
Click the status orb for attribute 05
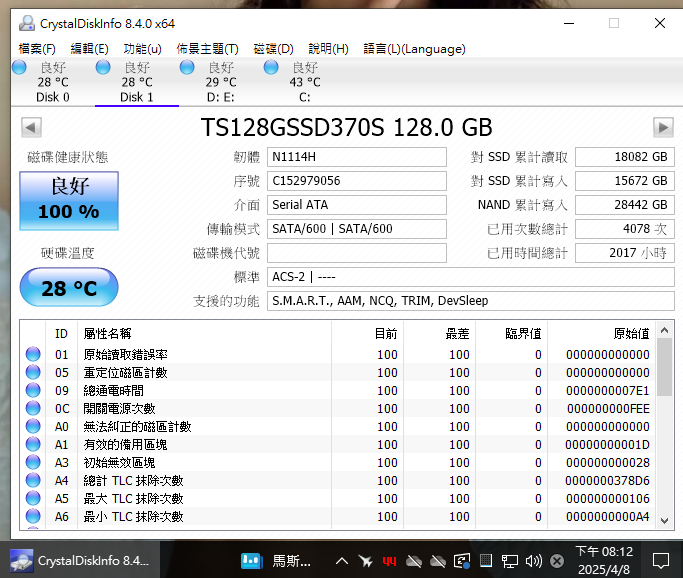(33, 372)
